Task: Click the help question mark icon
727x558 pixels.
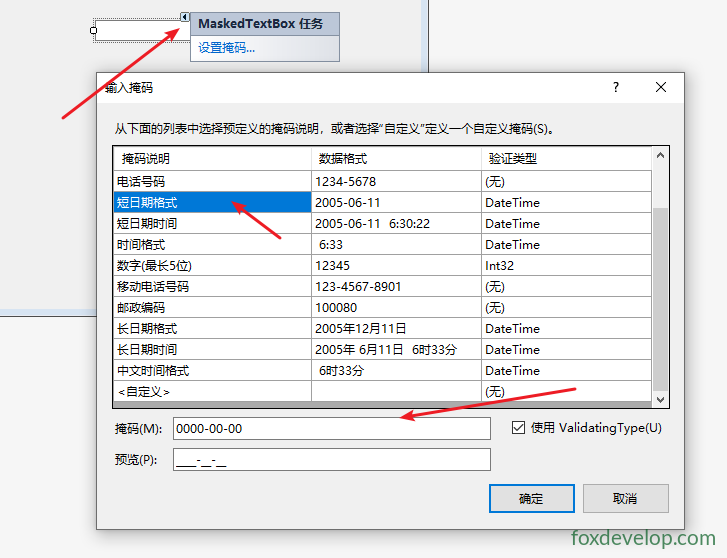Action: (x=616, y=87)
